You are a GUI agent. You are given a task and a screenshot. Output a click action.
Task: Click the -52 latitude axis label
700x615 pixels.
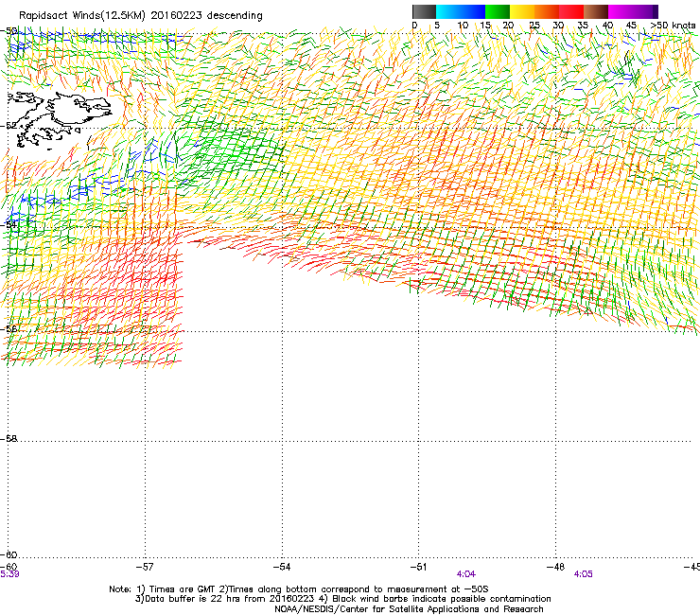[9, 126]
